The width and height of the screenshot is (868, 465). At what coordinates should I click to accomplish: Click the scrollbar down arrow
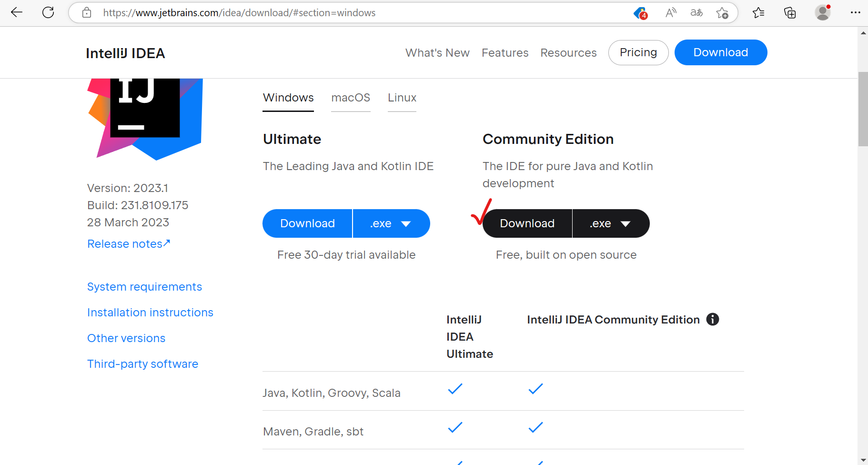coord(863,460)
